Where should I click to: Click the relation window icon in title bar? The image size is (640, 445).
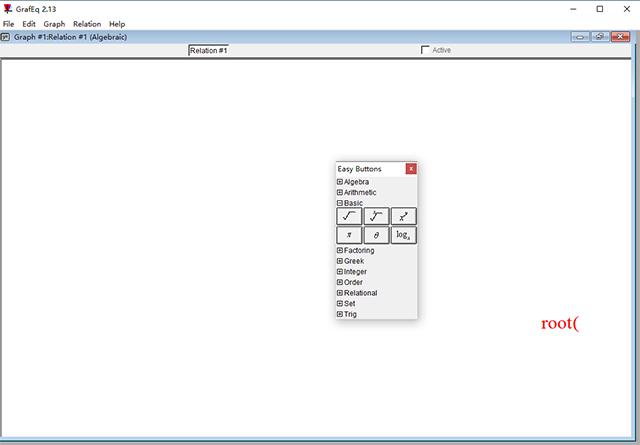[x=5, y=37]
